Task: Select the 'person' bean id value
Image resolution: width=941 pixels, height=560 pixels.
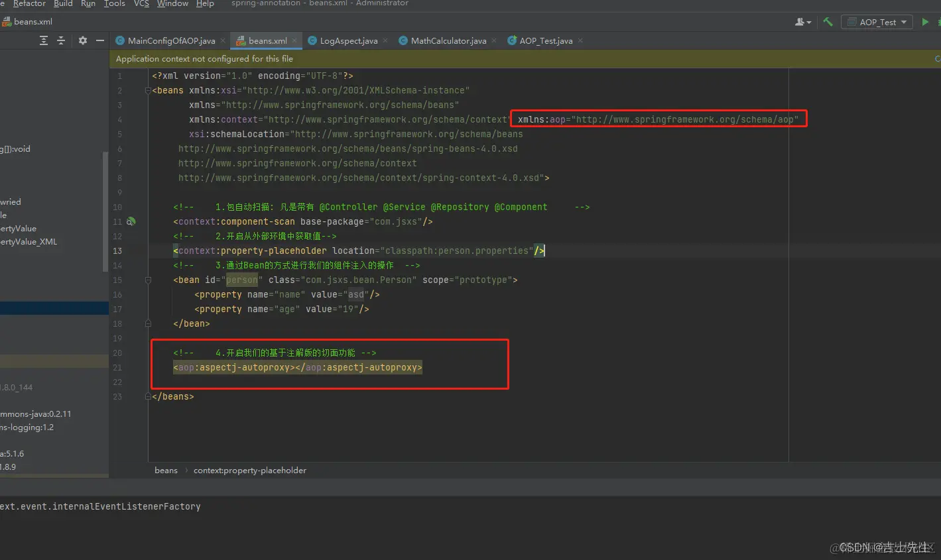Action: click(242, 280)
